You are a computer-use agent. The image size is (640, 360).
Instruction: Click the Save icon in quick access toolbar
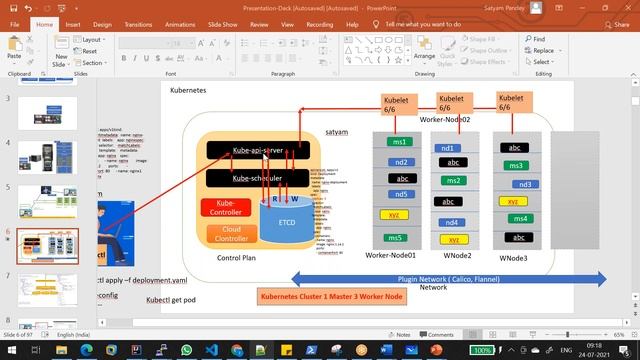point(13,8)
